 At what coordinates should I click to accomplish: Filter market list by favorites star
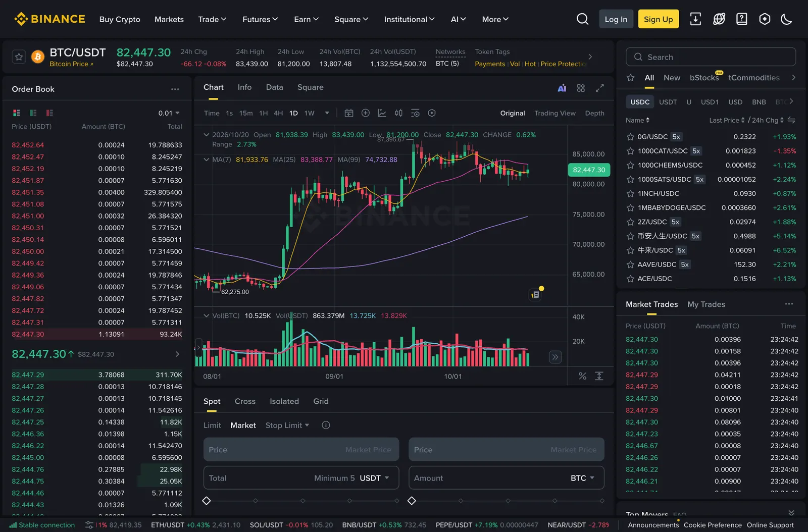(x=630, y=78)
